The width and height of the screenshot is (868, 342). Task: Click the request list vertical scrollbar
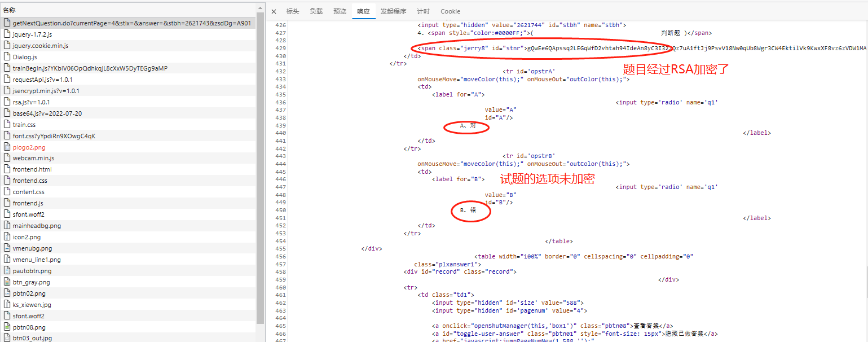[x=261, y=169]
